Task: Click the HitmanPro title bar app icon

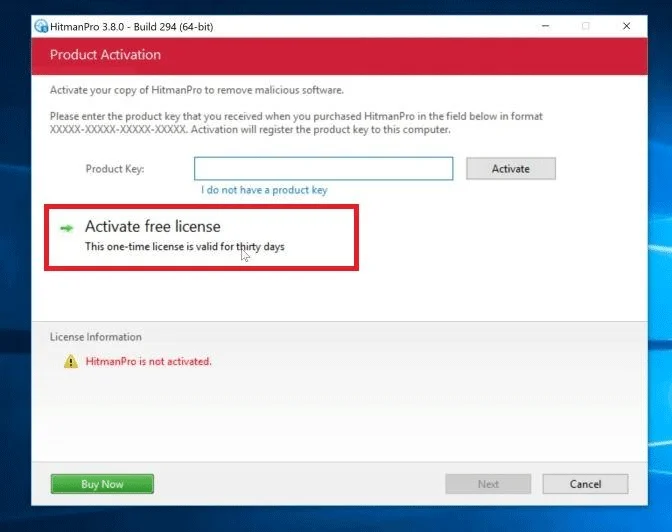Action: click(x=41, y=26)
